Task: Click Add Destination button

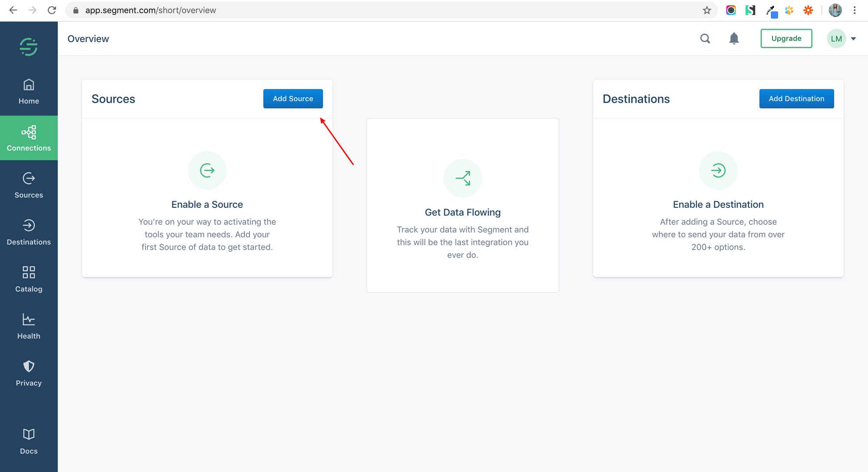Action: point(796,98)
